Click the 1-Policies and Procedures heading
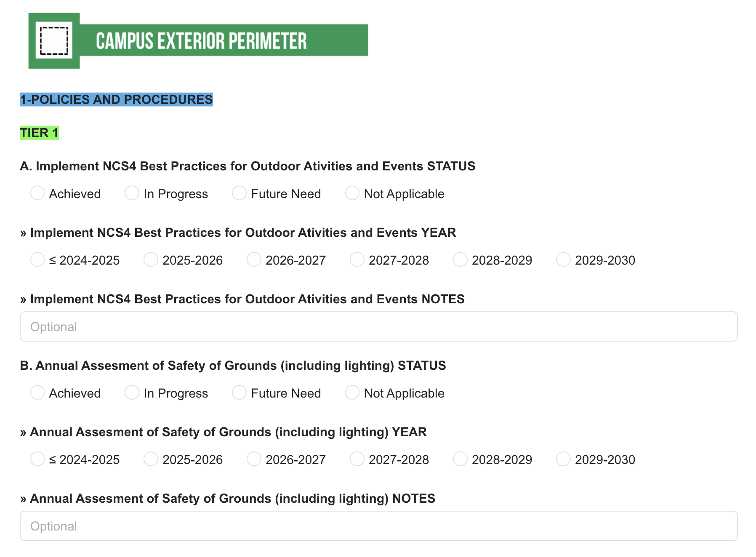756x557 pixels. coord(116,100)
